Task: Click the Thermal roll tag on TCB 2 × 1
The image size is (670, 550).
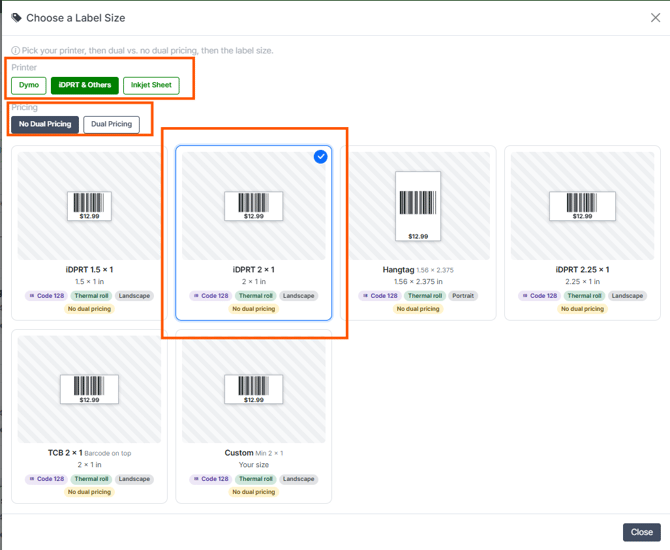Action: coord(91,479)
